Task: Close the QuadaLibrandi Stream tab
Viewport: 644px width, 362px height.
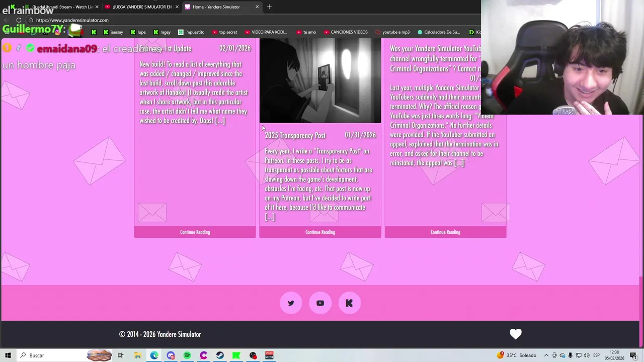Action: (x=97, y=7)
